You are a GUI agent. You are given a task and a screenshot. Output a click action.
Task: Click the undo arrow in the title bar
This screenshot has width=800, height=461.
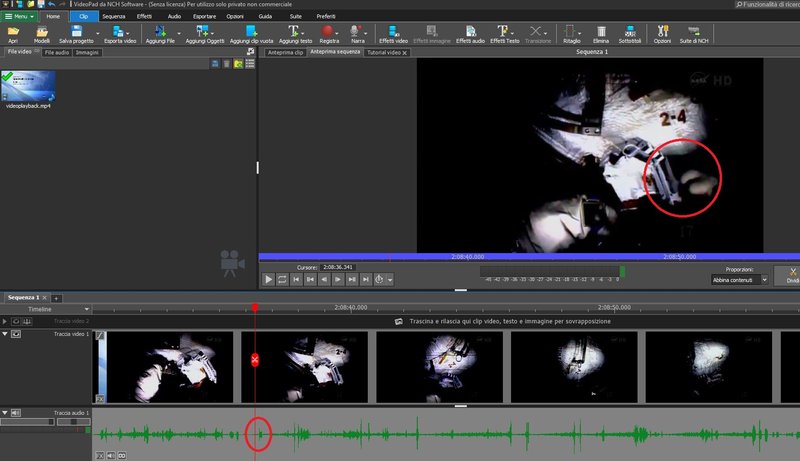click(x=52, y=4)
